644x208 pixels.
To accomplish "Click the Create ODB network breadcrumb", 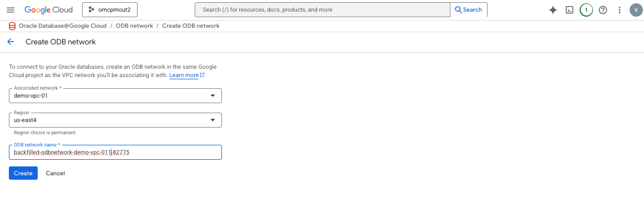I will (191, 26).
